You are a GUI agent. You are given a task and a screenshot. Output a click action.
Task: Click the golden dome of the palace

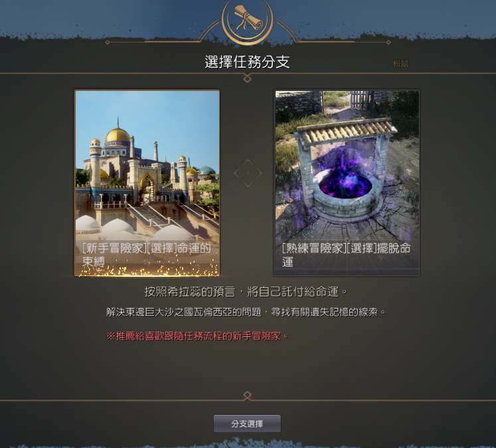point(118,135)
